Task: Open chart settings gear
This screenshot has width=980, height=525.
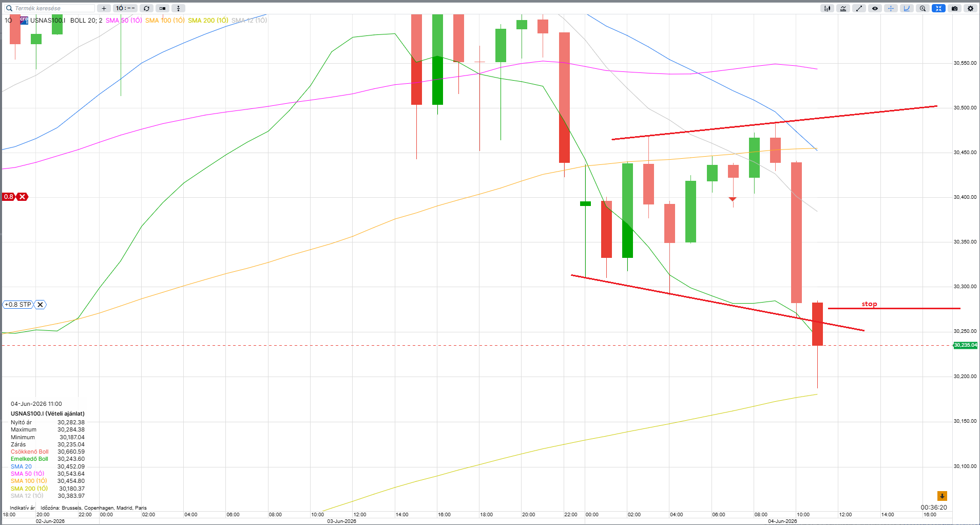Action: click(x=970, y=8)
